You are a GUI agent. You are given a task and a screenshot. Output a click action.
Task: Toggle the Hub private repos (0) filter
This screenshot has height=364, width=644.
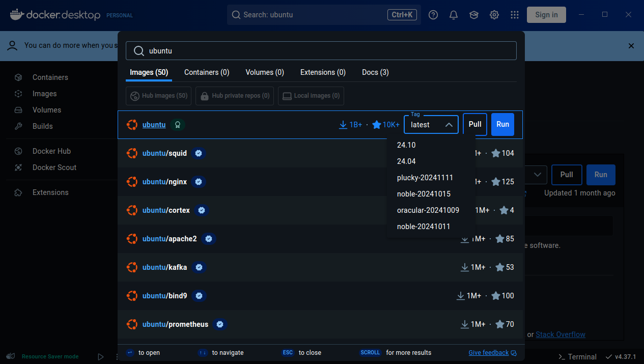235,96
